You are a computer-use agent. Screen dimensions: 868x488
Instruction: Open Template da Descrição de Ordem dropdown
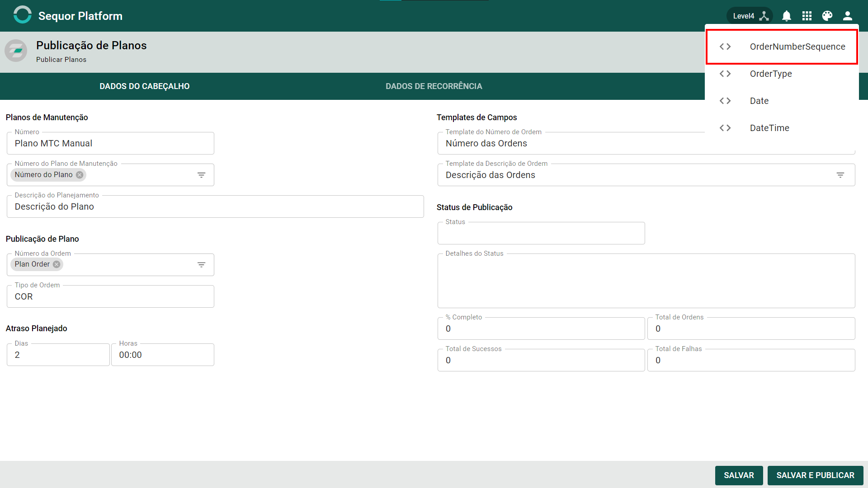tap(840, 175)
